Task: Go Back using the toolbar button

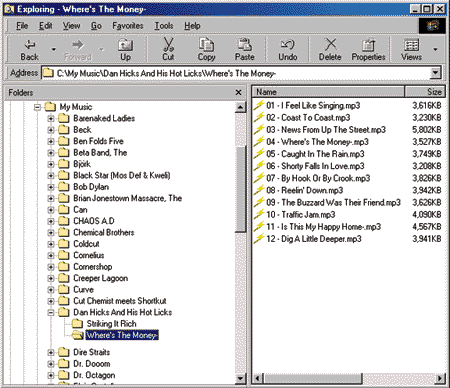Action: tap(29, 49)
